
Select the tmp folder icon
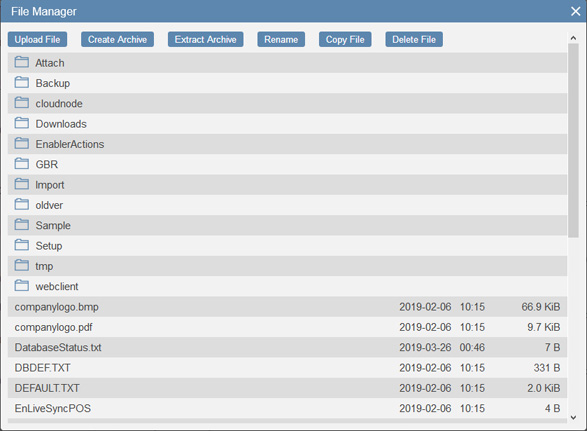point(22,265)
